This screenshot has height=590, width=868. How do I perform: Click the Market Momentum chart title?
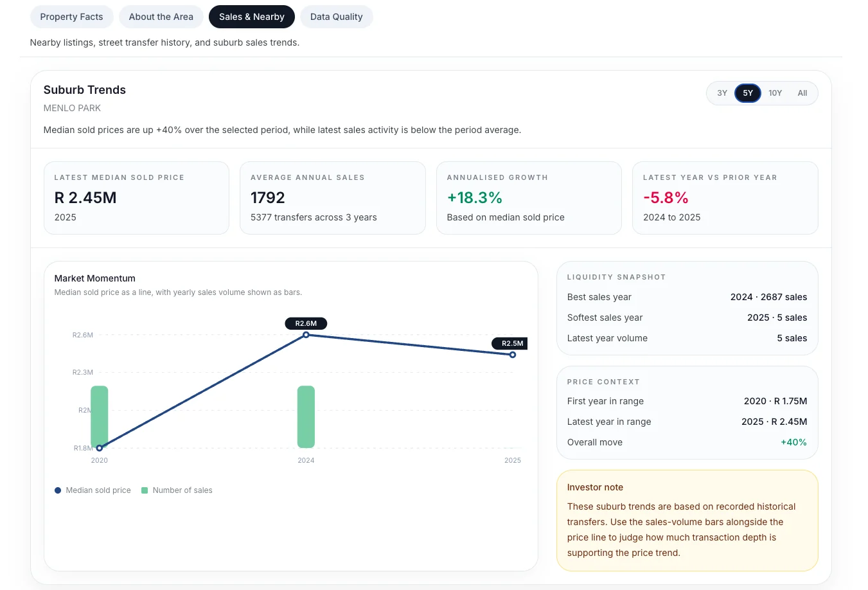click(x=95, y=278)
